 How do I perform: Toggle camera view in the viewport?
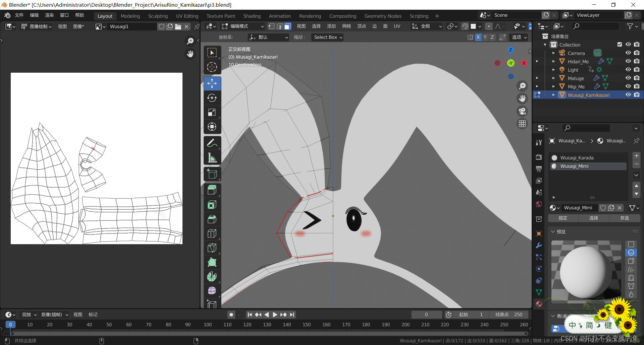click(x=522, y=111)
